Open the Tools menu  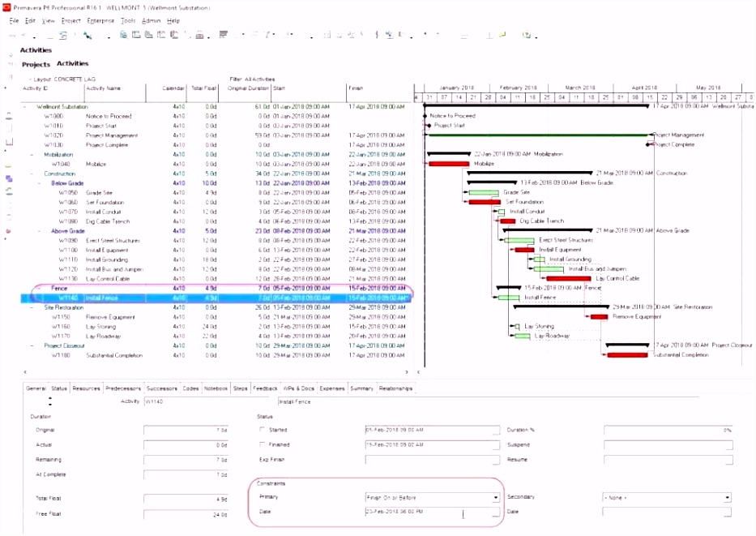[128, 21]
